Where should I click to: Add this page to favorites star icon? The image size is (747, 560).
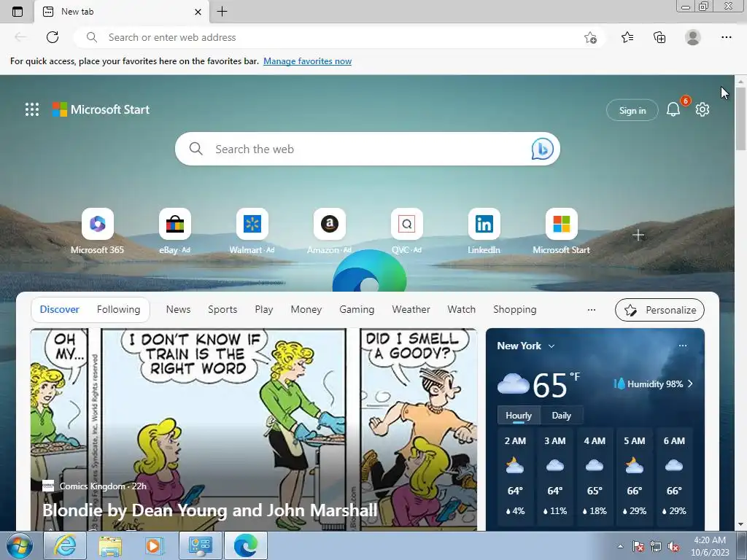coord(590,38)
